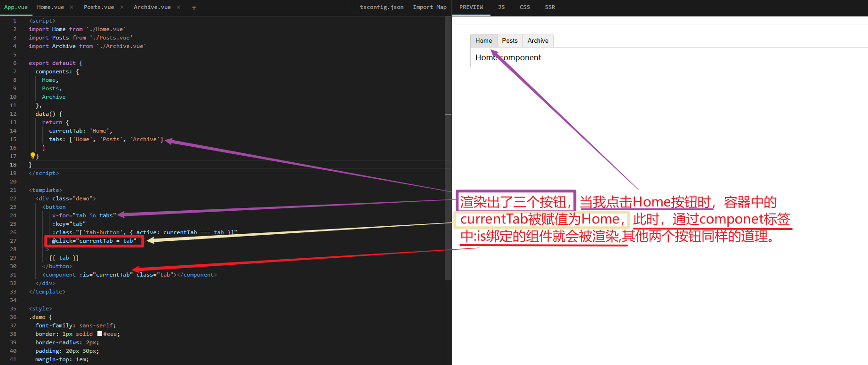This screenshot has width=868, height=365.
Task: Switch to the CSS output tab
Action: coord(525,8)
